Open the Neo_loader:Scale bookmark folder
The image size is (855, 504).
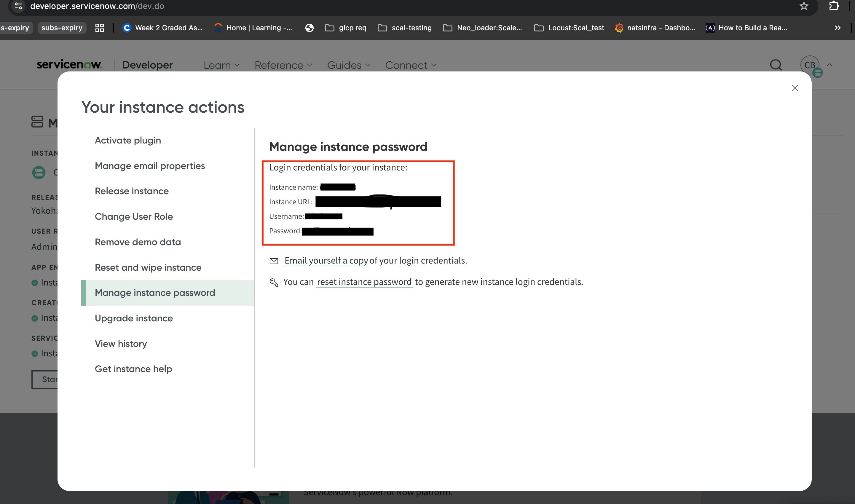click(483, 28)
